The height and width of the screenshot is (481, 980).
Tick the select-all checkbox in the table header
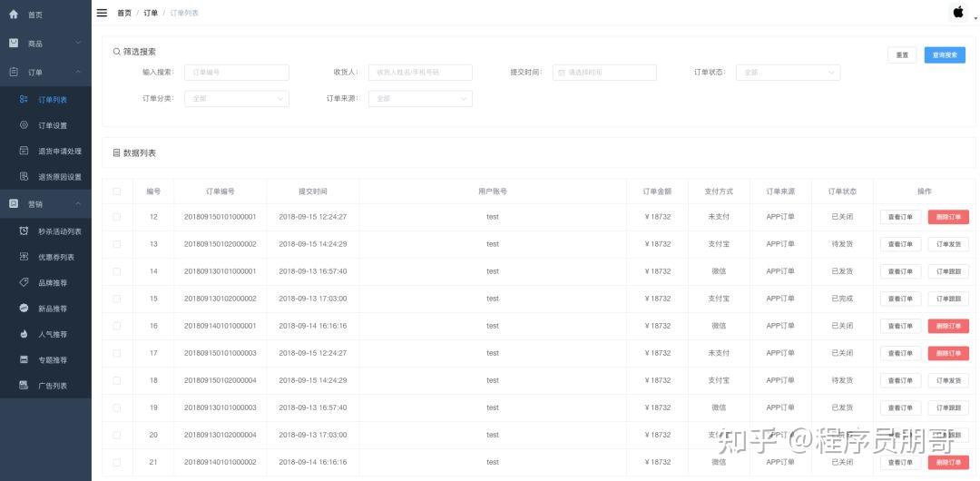click(x=117, y=191)
